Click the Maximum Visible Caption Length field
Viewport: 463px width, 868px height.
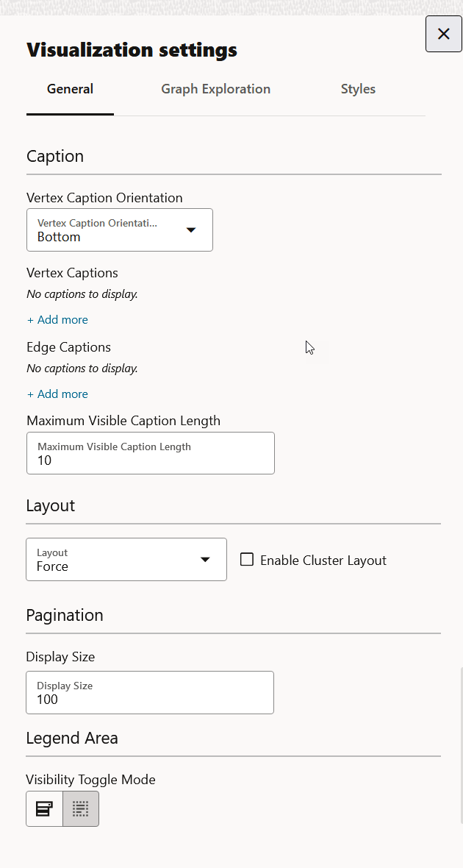pyautogui.click(x=151, y=454)
